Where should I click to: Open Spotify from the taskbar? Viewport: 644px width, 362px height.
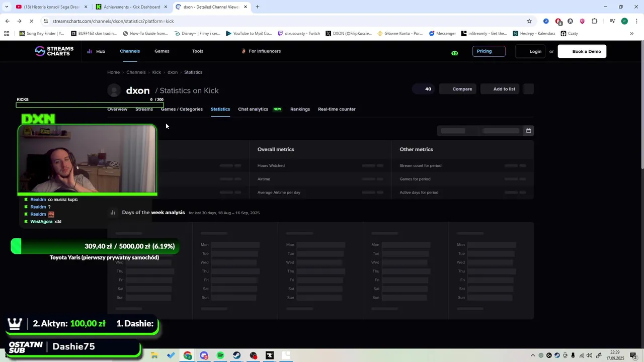tap(220, 355)
